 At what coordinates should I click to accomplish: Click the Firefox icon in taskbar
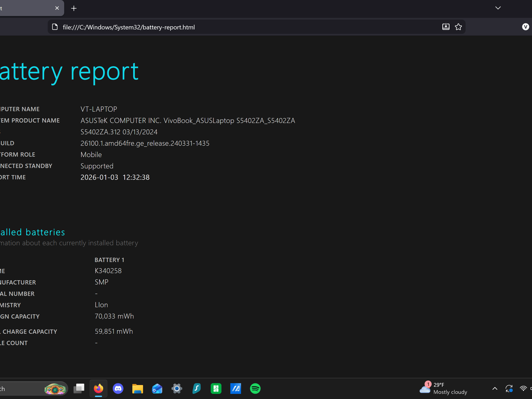pyautogui.click(x=98, y=389)
